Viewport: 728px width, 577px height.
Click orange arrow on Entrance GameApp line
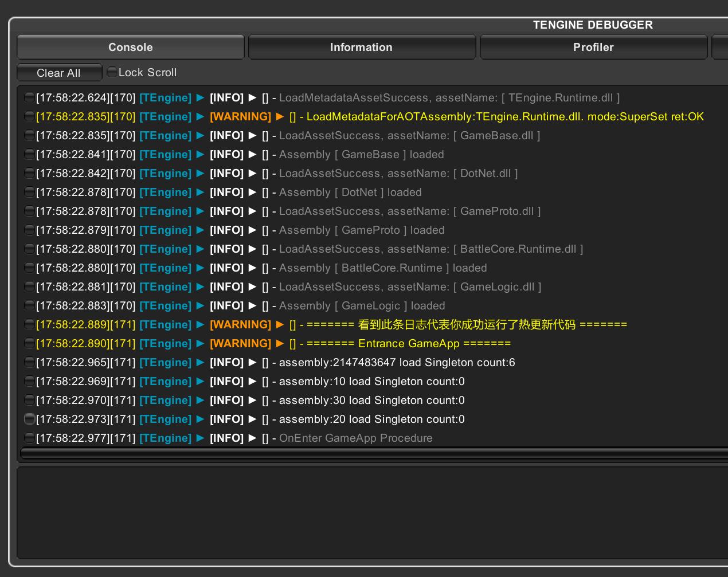click(x=280, y=343)
